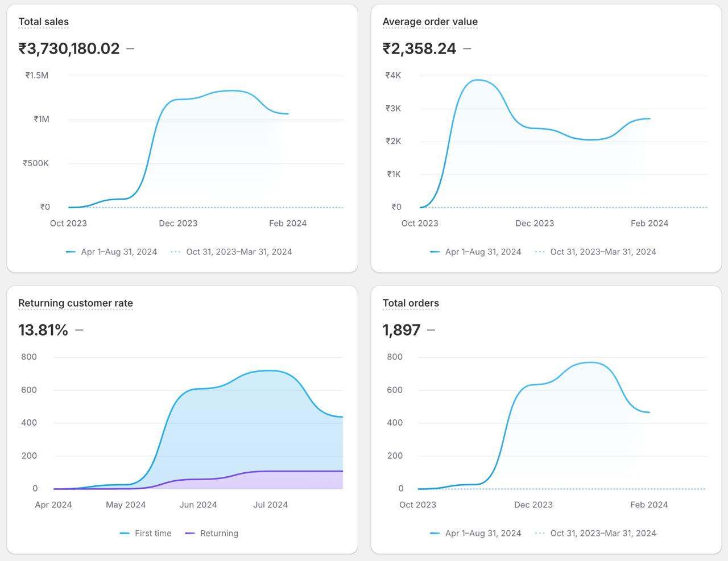Click the dash indicator beside 13.81%

[79, 330]
